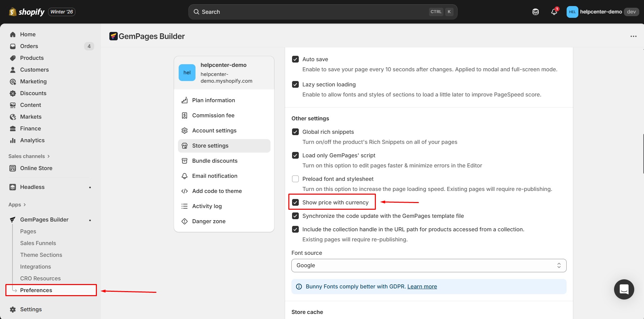Viewport: 644px width, 319px height.
Task: Click the Danger zone icon
Action: [184, 221]
